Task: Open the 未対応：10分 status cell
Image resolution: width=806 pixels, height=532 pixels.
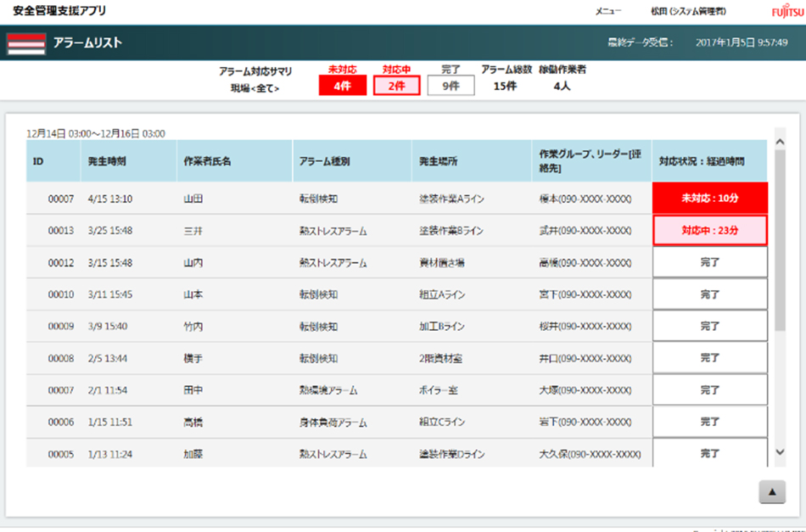Action: click(710, 199)
